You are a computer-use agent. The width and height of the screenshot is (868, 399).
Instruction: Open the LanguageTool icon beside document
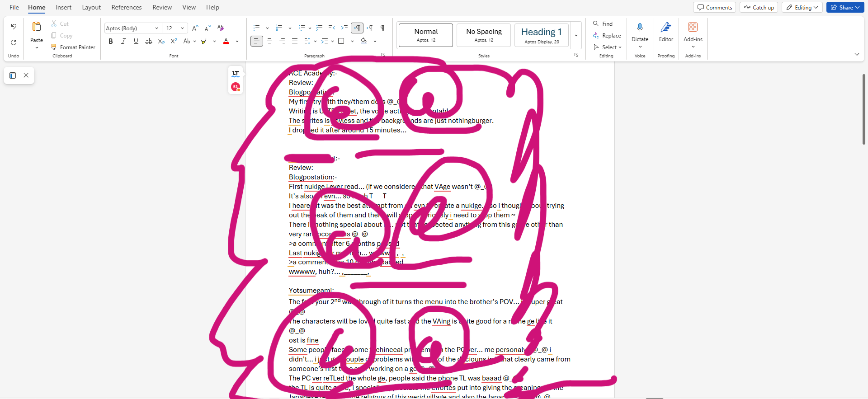coord(236,73)
